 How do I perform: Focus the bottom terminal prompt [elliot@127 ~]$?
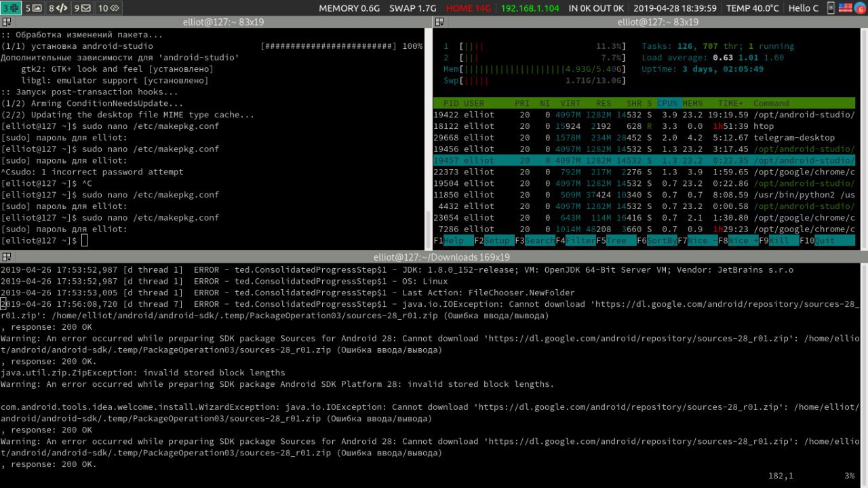click(39, 240)
